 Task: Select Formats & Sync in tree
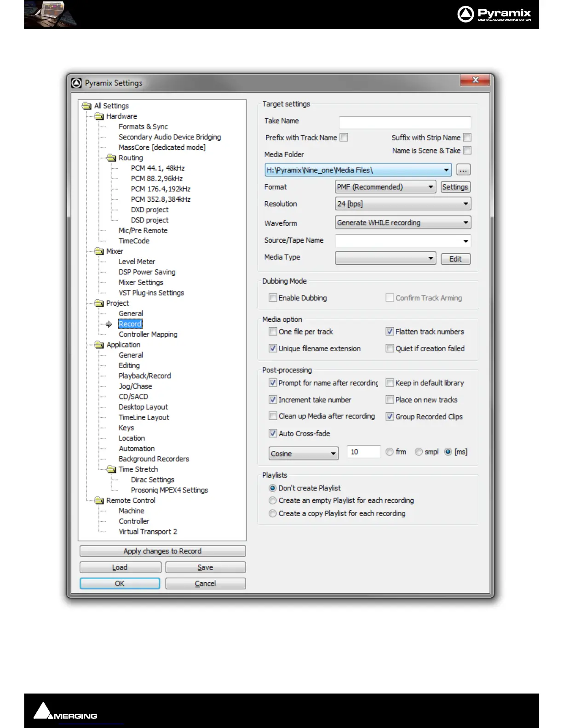(x=143, y=127)
